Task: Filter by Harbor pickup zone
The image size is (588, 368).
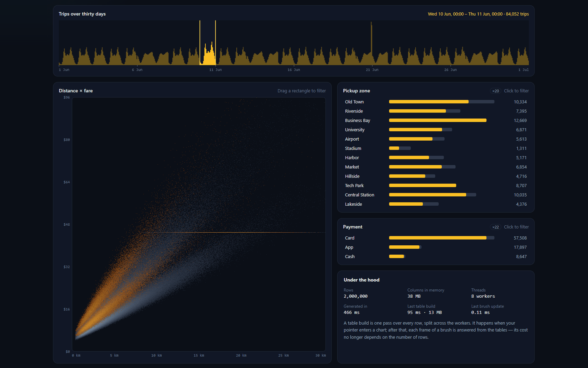Action: (x=436, y=158)
